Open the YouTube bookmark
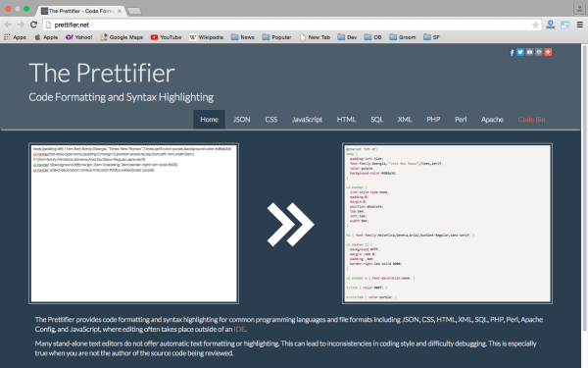 [166, 37]
